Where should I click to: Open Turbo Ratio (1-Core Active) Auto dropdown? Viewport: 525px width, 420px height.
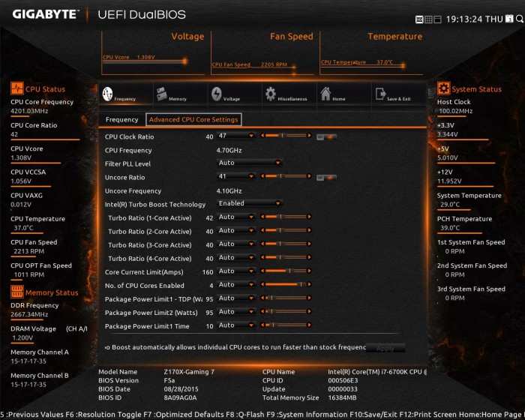[x=236, y=217]
